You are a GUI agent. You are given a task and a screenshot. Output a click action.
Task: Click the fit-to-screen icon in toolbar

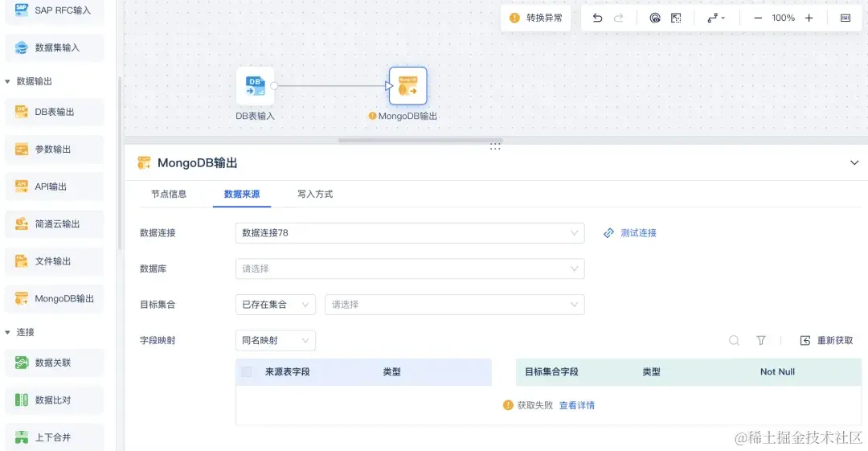pyautogui.click(x=676, y=18)
